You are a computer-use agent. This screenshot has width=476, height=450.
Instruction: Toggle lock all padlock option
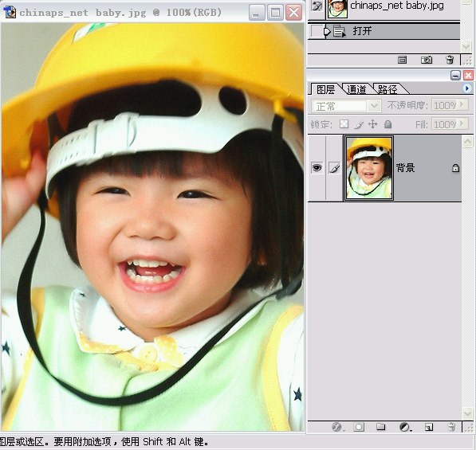point(387,124)
